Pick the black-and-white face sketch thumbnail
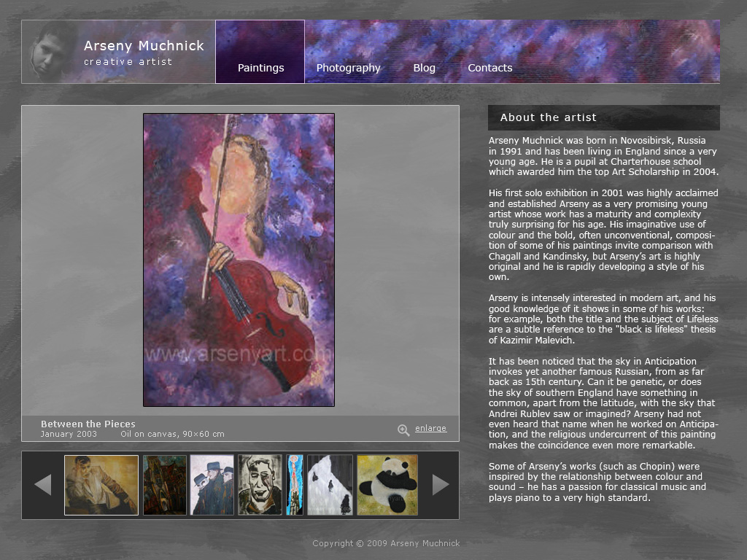The height and width of the screenshot is (560, 747). 260,485
